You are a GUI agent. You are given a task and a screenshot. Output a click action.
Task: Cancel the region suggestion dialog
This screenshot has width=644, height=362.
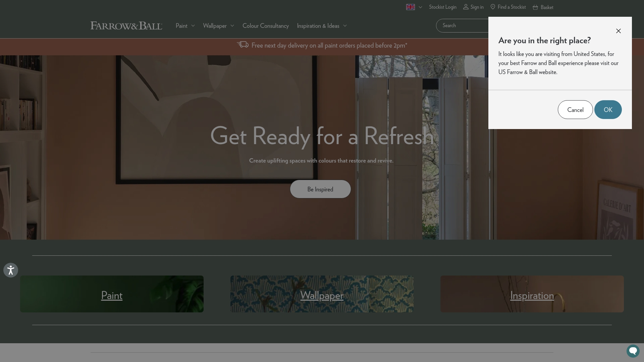point(575,110)
